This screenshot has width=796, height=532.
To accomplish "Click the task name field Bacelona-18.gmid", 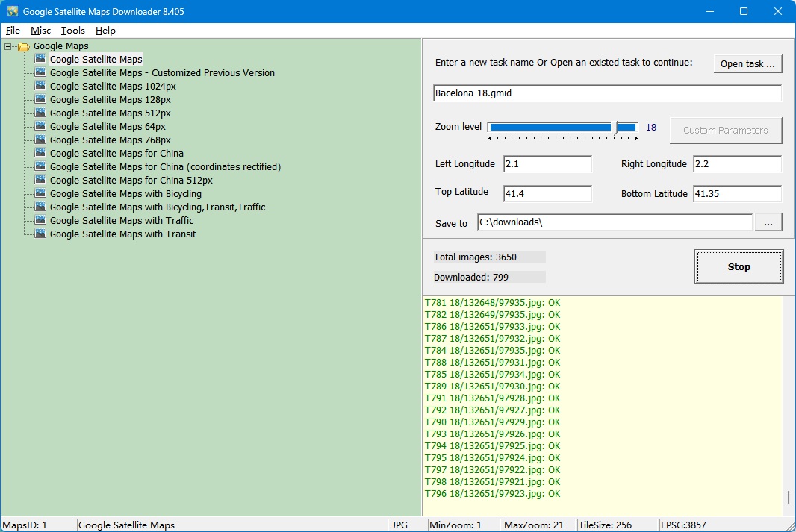I will point(607,93).
